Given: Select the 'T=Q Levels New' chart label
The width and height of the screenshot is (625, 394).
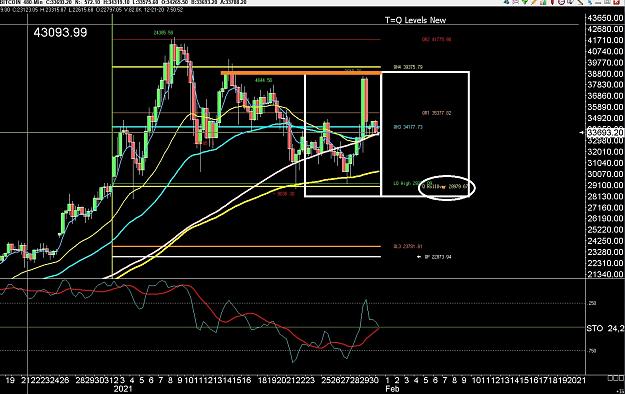Looking at the screenshot, I should pos(415,20).
